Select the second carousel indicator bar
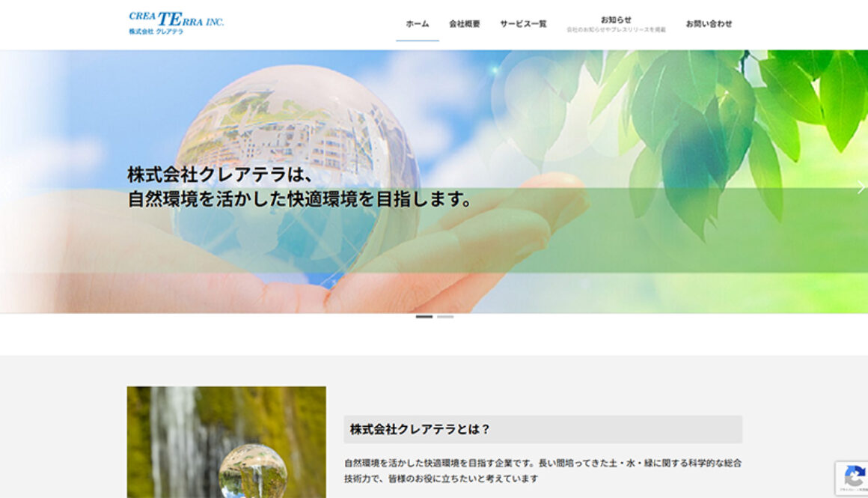This screenshot has width=868, height=498. 445,317
